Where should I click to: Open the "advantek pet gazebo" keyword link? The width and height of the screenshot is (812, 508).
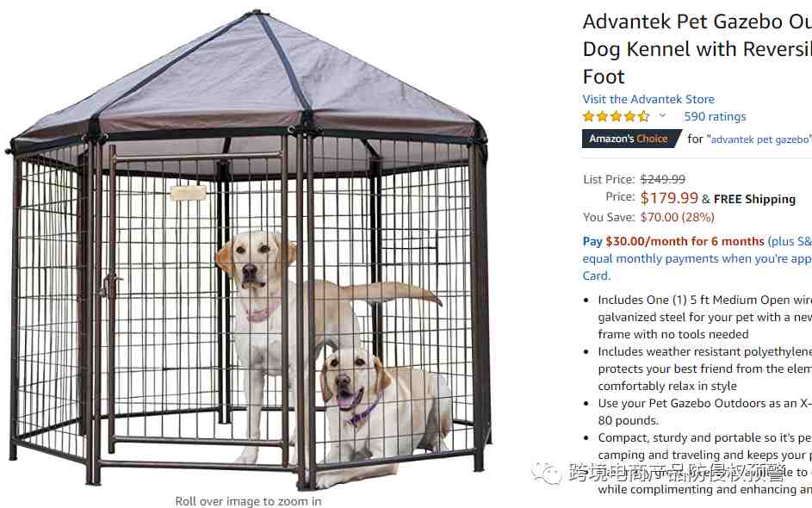click(759, 139)
